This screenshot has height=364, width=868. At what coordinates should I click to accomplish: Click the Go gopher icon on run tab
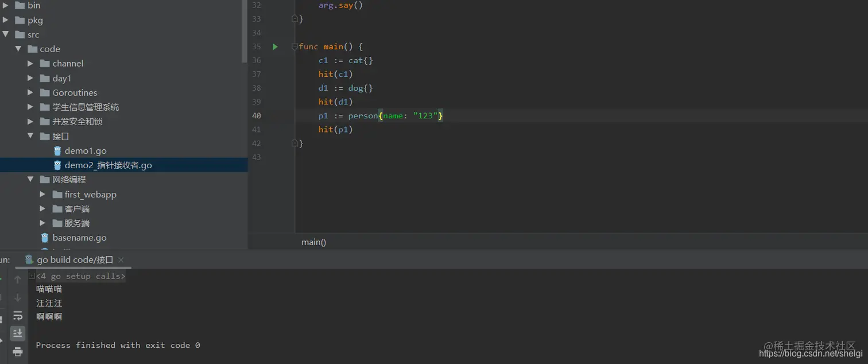(29, 260)
